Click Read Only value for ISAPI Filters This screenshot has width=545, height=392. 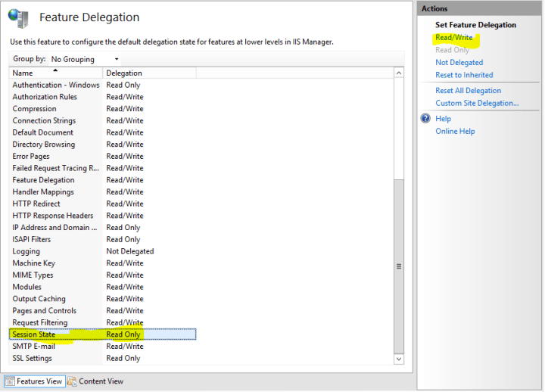[123, 239]
